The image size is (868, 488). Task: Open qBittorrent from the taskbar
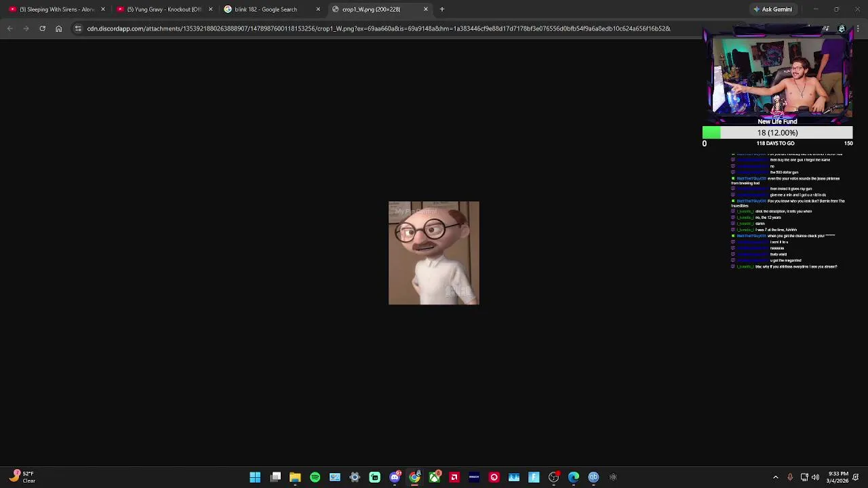[593, 477]
